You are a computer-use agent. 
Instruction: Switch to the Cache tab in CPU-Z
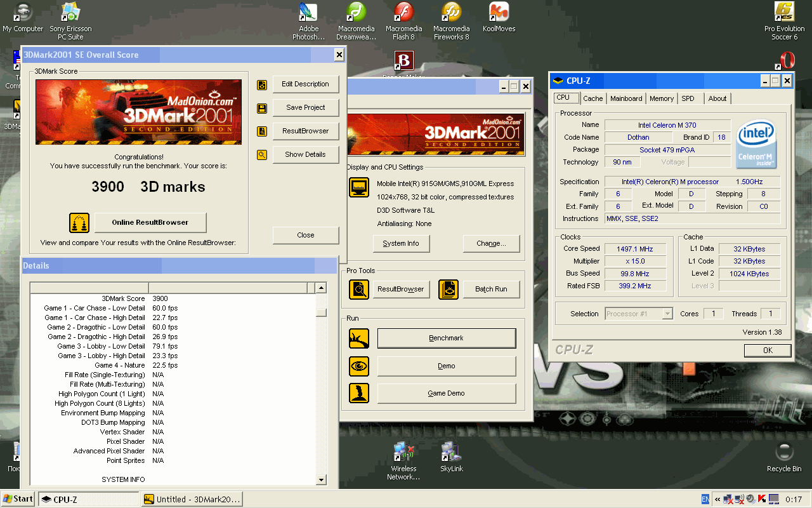(593, 98)
